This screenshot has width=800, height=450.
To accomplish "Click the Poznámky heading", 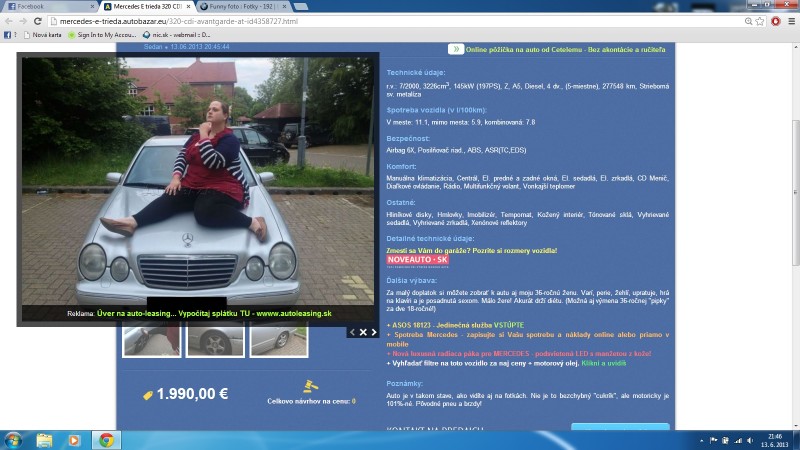I will coord(405,383).
